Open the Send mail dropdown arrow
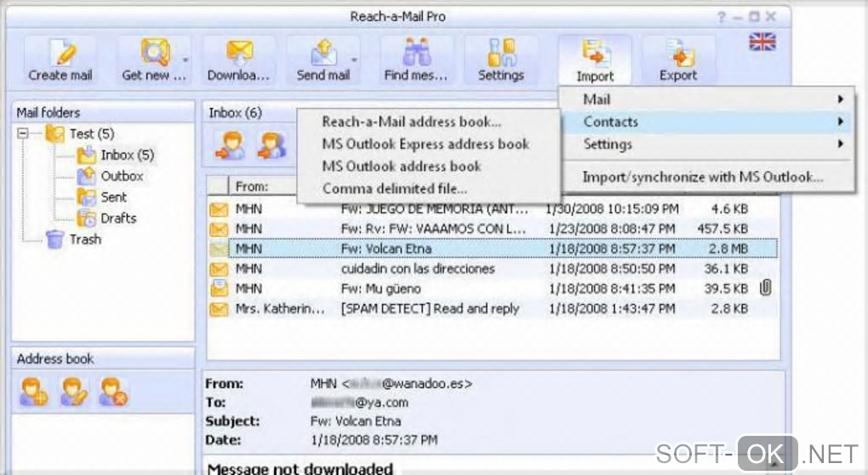This screenshot has height=475, width=868. tap(354, 60)
